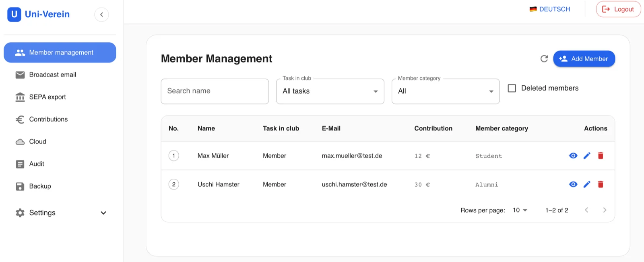Toggle the Deleted members checkbox
This screenshot has height=262, width=644.
(512, 88)
